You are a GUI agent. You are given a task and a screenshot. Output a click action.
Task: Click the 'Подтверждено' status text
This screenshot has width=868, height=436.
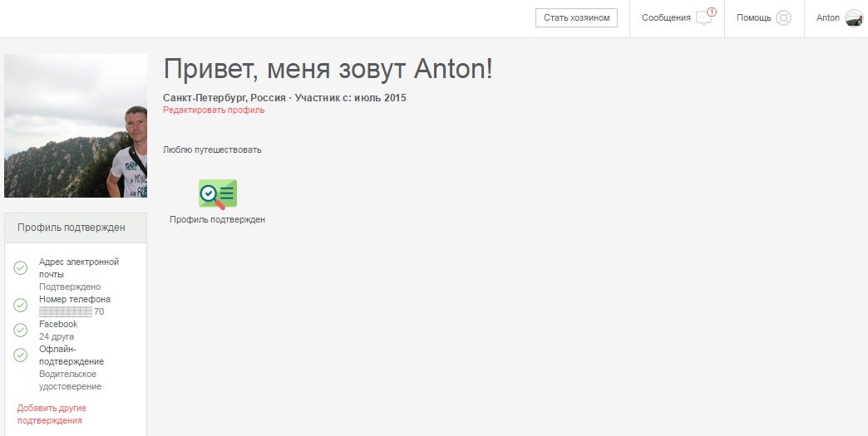tap(70, 287)
